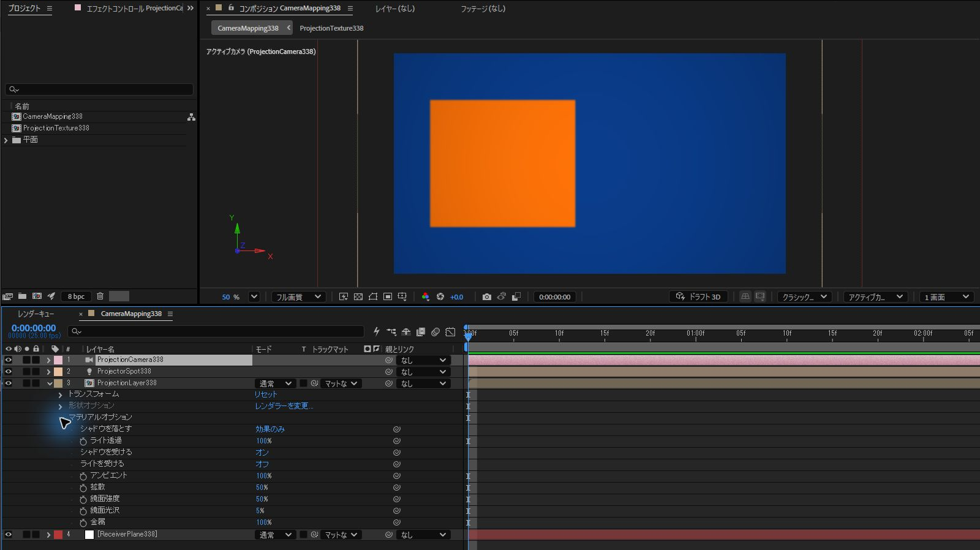Expand the トランスフォーム property group
This screenshot has height=550, width=980.
[60, 395]
